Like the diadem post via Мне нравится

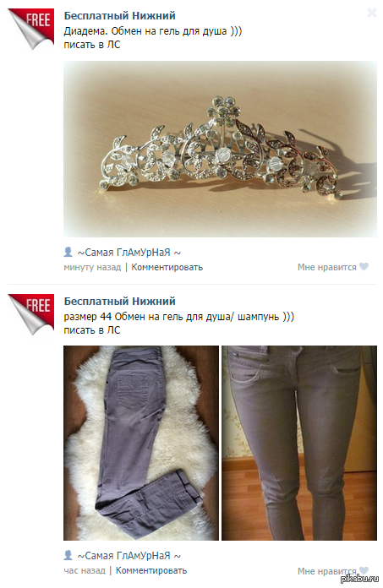326,267
